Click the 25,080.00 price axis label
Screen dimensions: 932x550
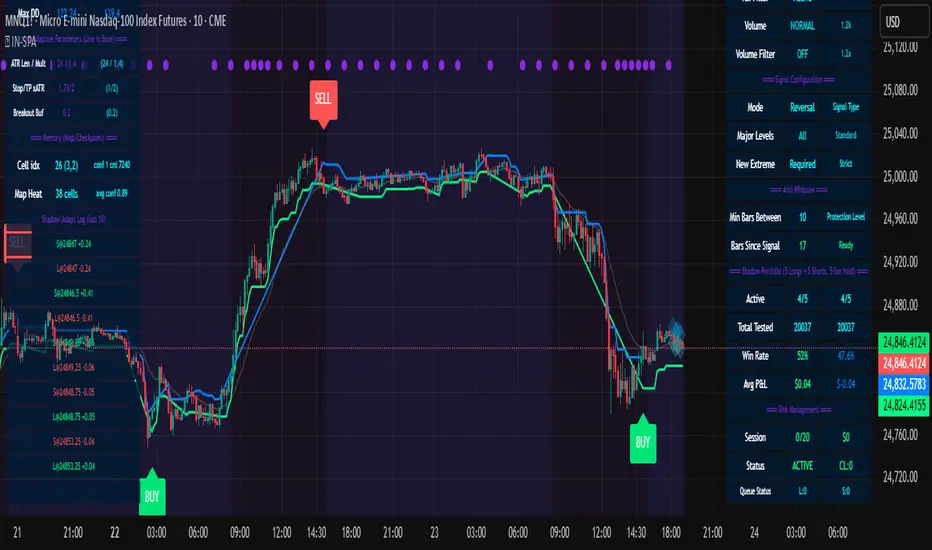900,90
